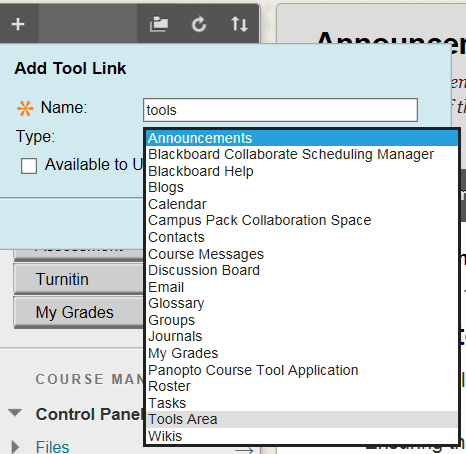This screenshot has width=466, height=454.
Task: Choose Campus Pack Collaboration Space option
Action: [x=302, y=220]
